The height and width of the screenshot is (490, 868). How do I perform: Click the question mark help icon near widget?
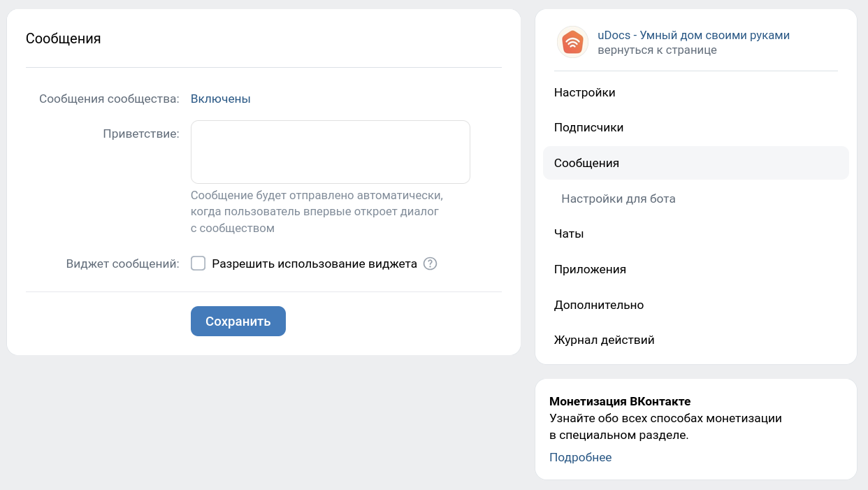431,264
